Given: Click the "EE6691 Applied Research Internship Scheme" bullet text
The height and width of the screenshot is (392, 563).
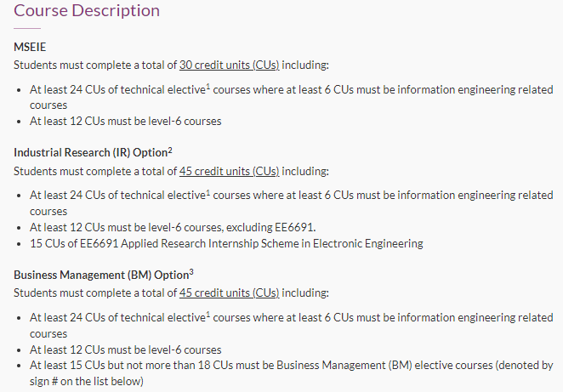Looking at the screenshot, I should click(226, 244).
